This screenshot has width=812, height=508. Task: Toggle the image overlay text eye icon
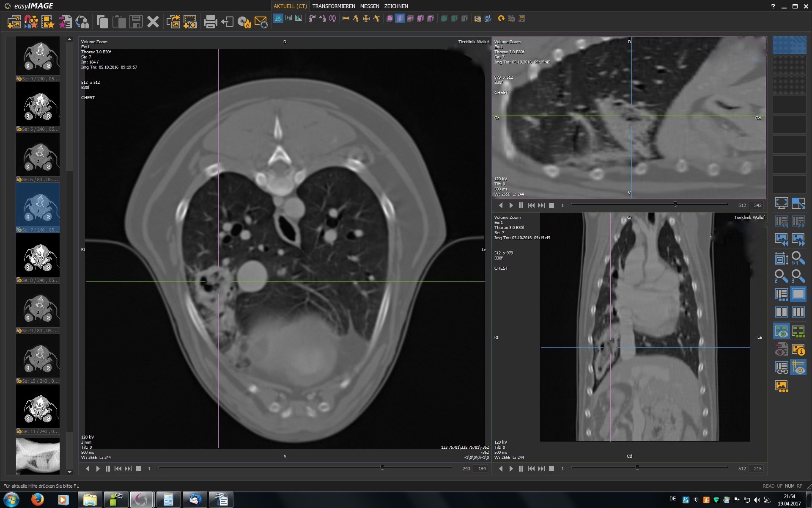pyautogui.click(x=781, y=331)
